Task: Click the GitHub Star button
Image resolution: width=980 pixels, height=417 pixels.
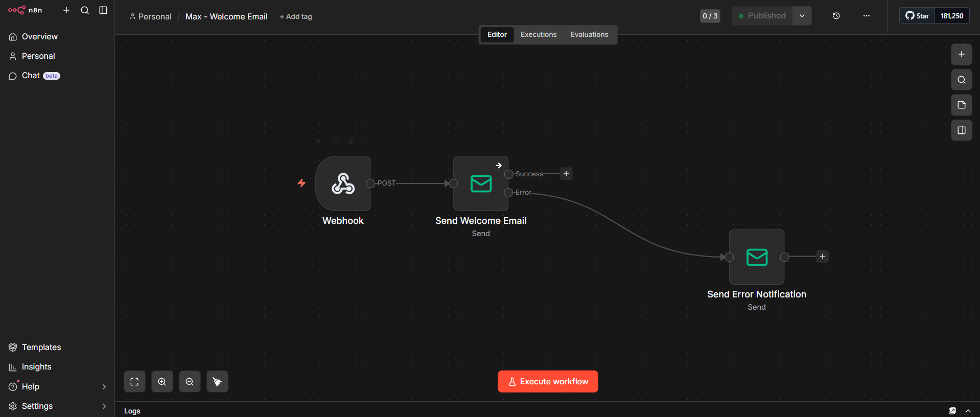Action: point(917,16)
